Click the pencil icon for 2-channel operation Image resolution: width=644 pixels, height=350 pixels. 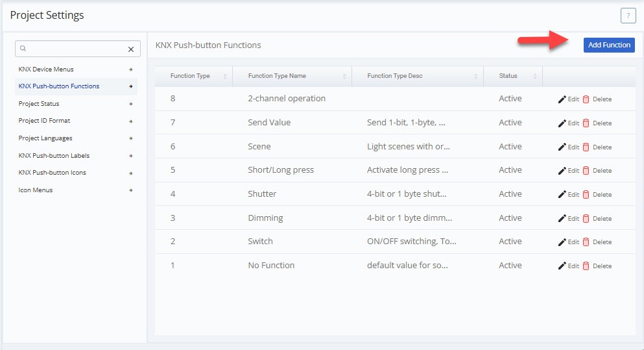pos(562,99)
